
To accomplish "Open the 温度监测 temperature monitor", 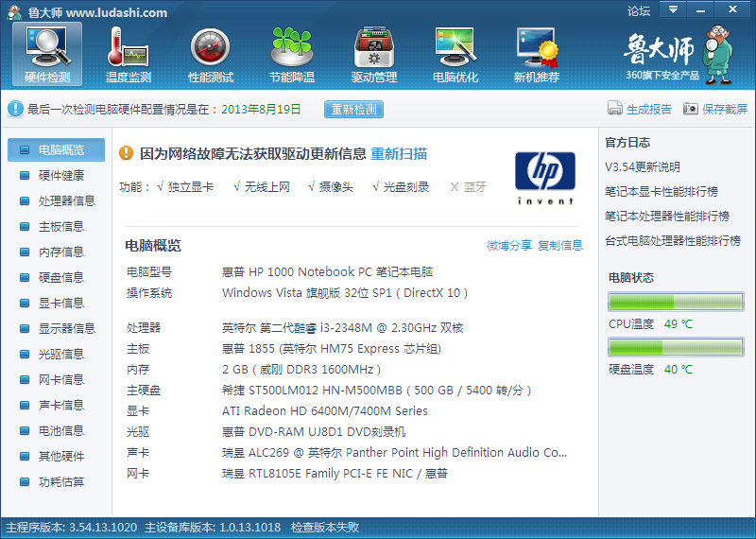I will tap(129, 55).
